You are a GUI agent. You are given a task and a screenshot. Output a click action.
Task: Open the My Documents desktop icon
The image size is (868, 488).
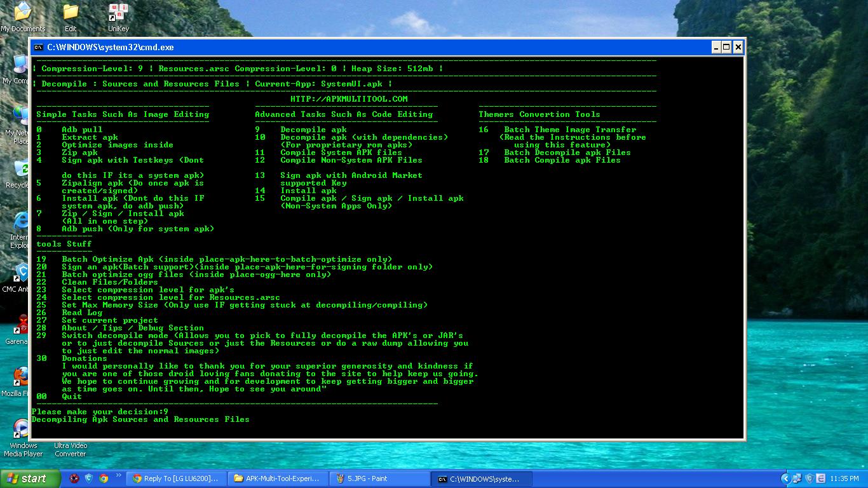point(22,17)
